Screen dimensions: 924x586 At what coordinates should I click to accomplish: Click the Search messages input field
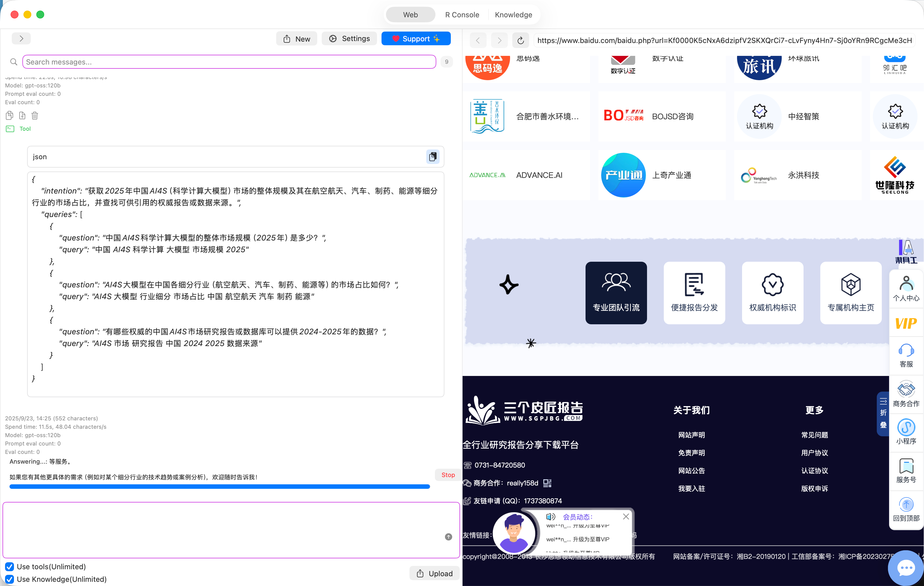pos(229,62)
